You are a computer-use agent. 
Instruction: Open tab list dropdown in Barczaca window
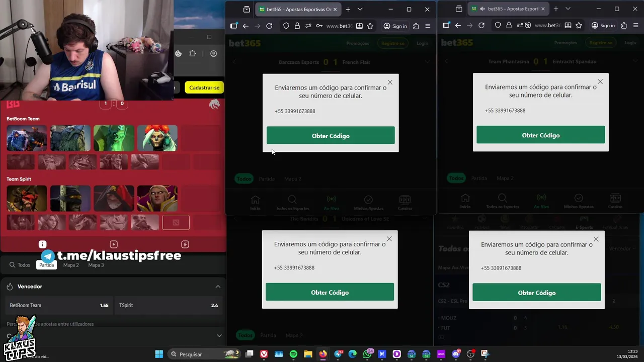click(x=360, y=9)
